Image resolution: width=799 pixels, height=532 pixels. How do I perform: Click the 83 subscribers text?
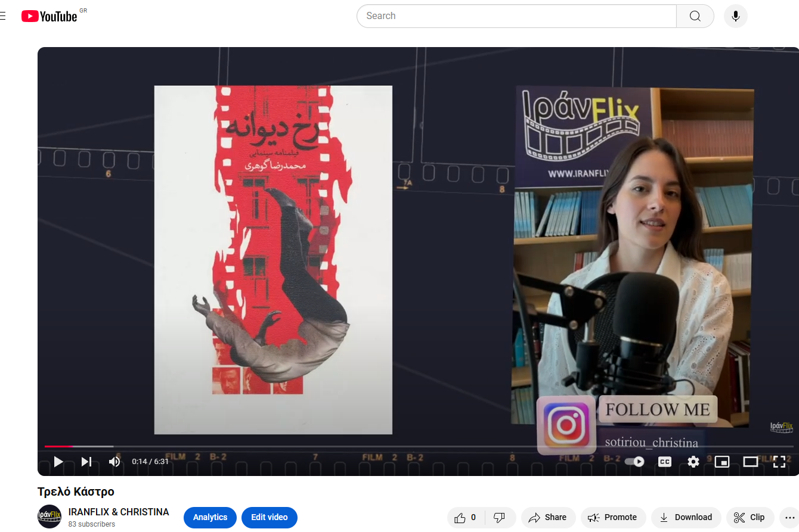pyautogui.click(x=92, y=524)
